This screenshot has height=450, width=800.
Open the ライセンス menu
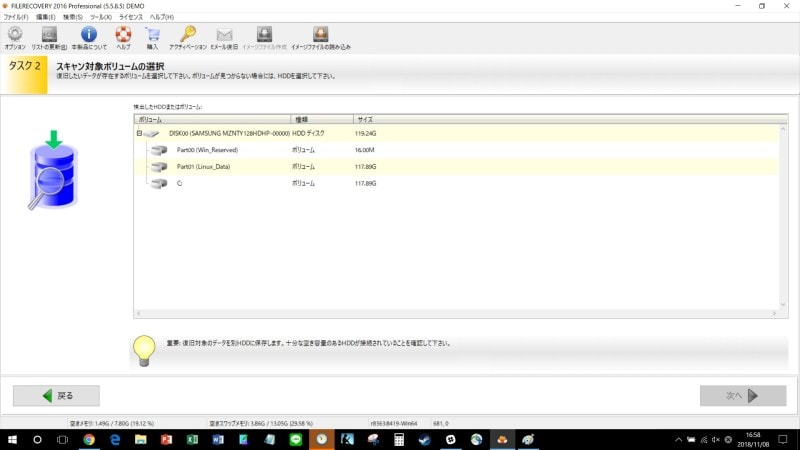pos(131,17)
